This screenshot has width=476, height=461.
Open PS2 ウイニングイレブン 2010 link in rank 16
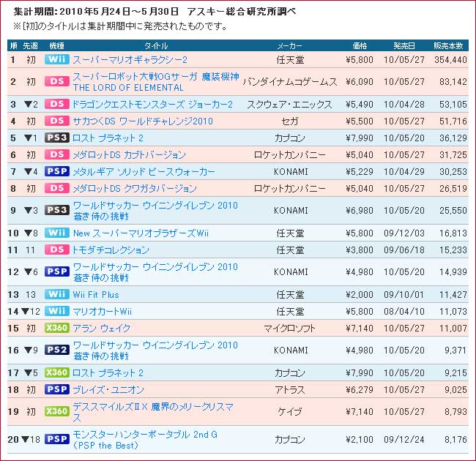[x=155, y=351]
